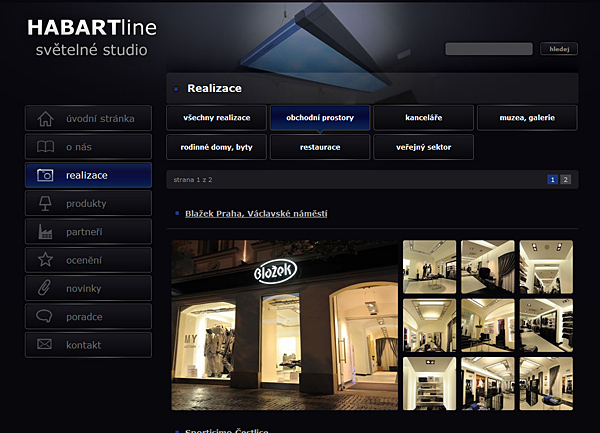Open the large Blažek storefront photo
This screenshot has width=600, height=433.
(285, 325)
